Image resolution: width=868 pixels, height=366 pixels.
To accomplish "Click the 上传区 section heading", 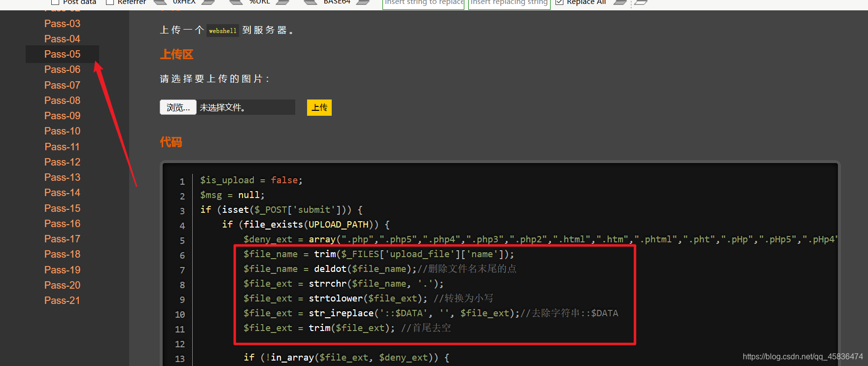I will coord(176,55).
